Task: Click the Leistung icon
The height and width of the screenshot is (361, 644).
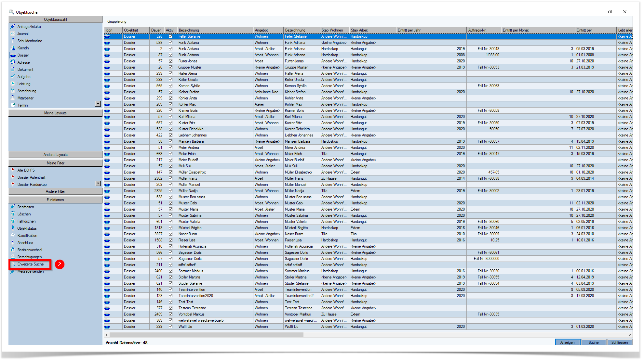Action: [13, 84]
